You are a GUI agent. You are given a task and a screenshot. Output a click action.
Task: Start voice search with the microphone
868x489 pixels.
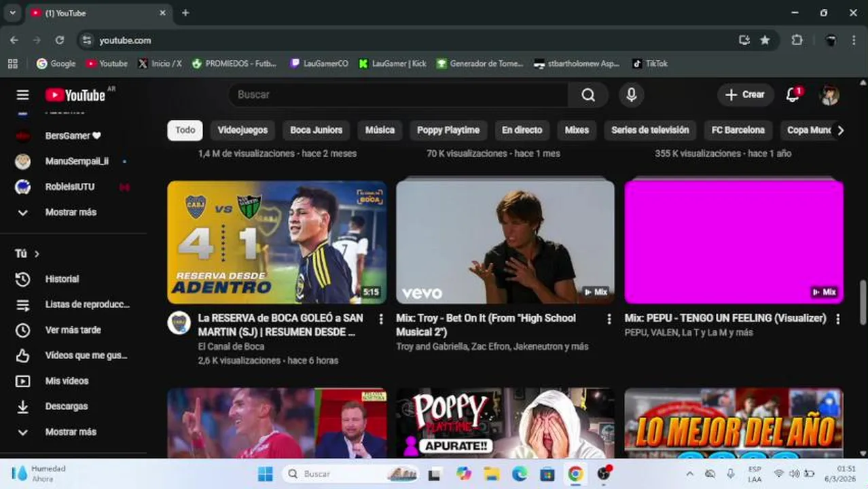click(x=631, y=95)
